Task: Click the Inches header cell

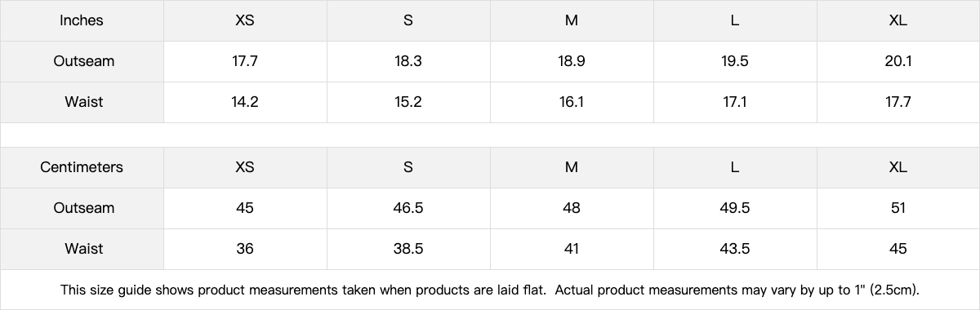Action: (82, 20)
